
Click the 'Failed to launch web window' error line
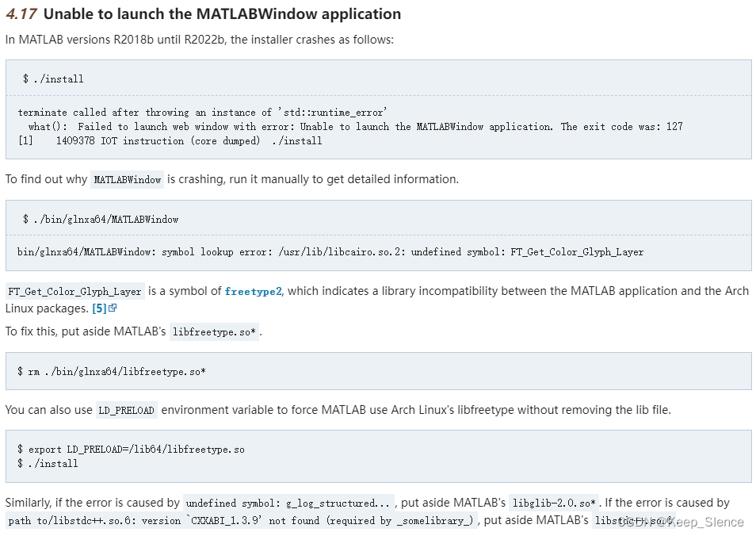355,126
